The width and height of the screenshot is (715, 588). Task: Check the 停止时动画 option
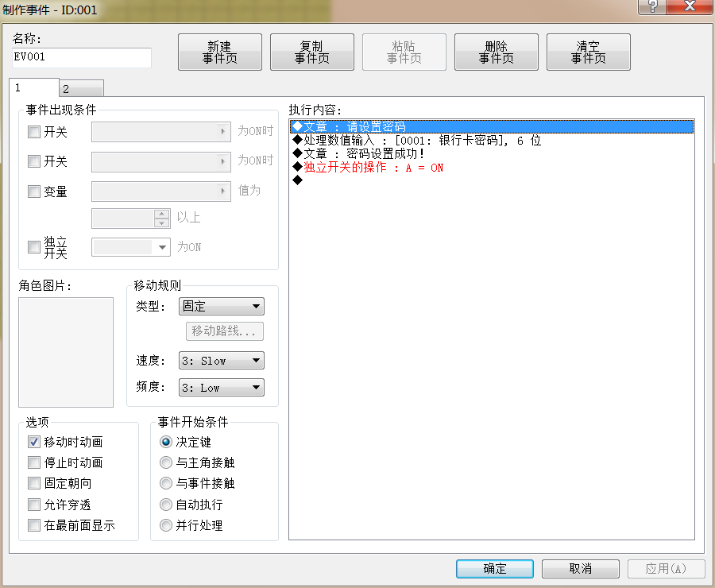[34, 462]
